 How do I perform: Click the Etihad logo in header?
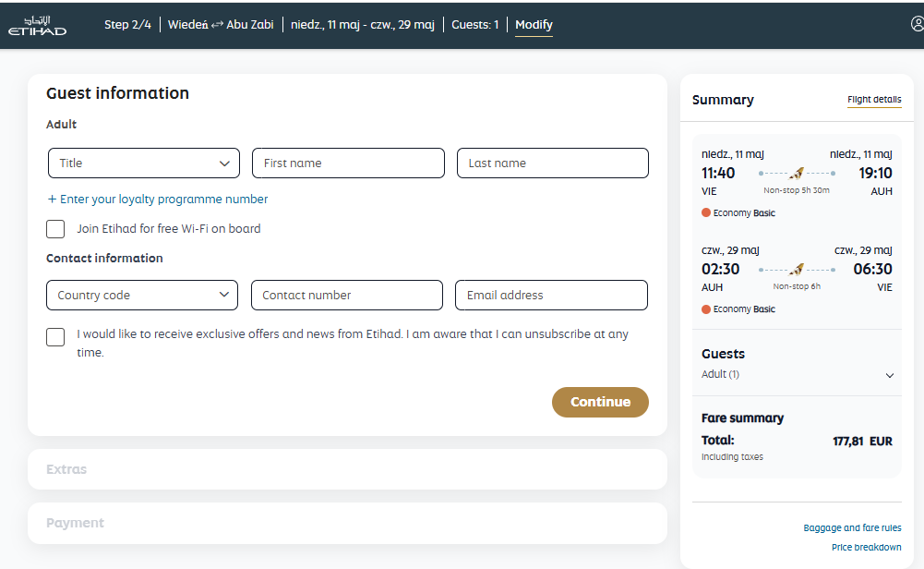pyautogui.click(x=37, y=26)
